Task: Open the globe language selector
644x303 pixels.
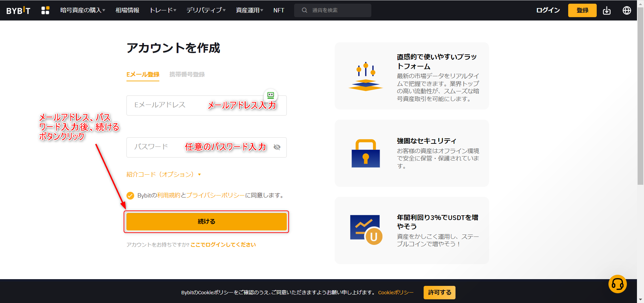Action: pyautogui.click(x=627, y=10)
